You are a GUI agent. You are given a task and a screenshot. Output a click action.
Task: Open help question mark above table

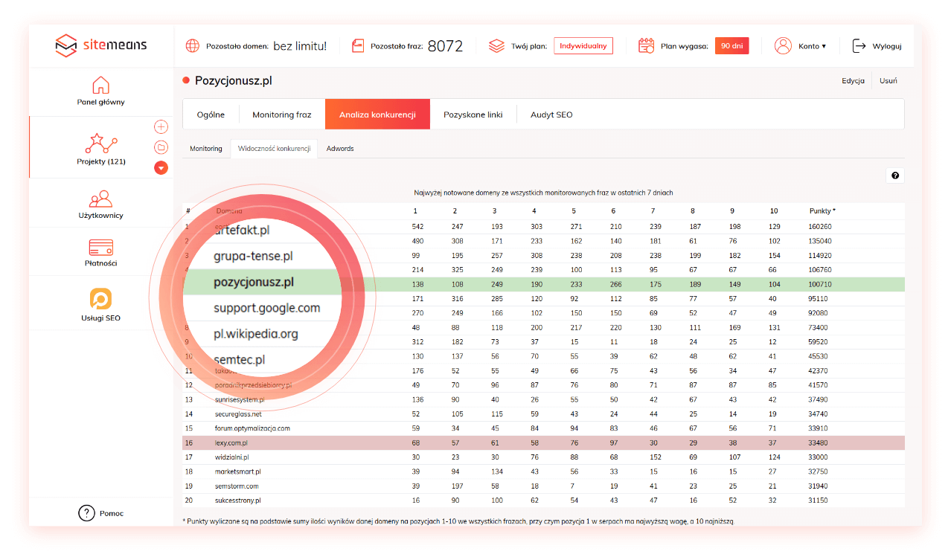(895, 176)
